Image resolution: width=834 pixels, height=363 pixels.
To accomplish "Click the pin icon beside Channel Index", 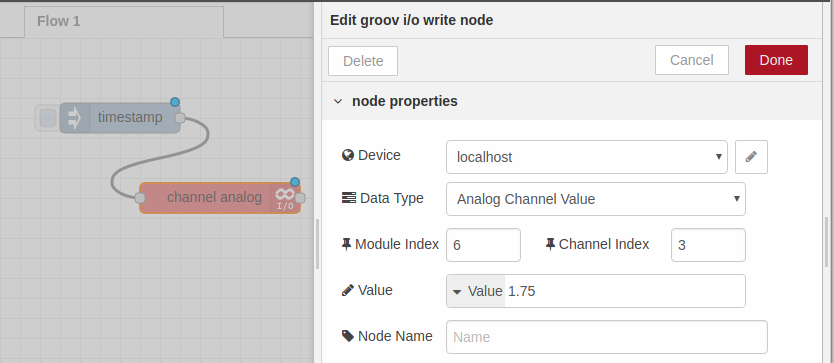I will click(551, 244).
